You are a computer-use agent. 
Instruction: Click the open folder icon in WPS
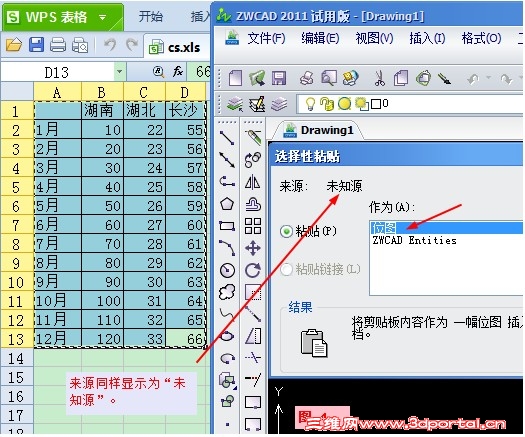(14, 45)
